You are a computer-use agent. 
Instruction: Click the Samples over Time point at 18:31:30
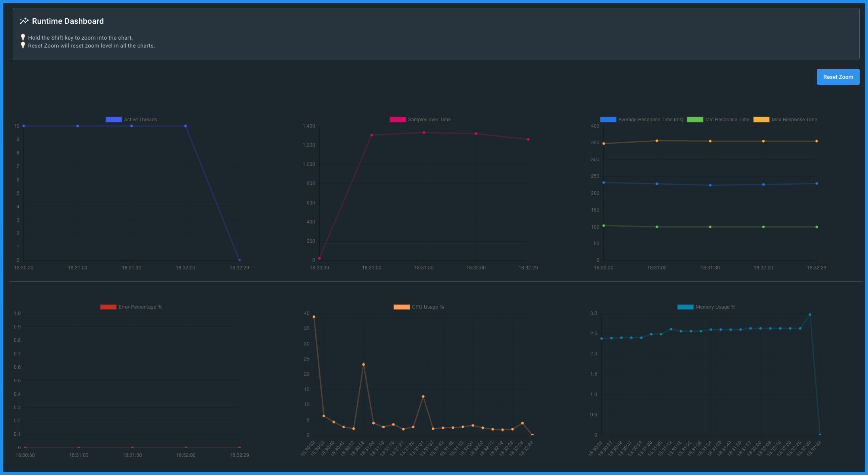point(424,133)
